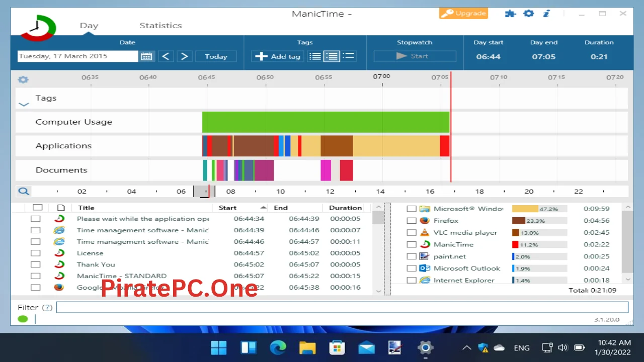Click the Today button
This screenshot has height=362, width=644.
[x=216, y=56]
